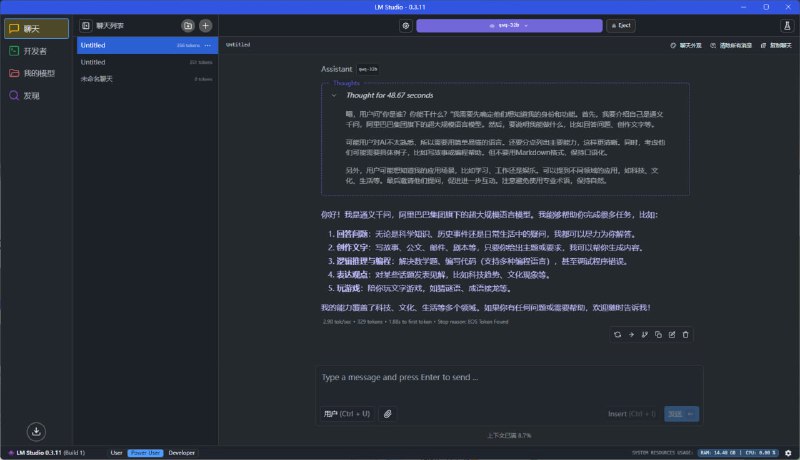The width and height of the screenshot is (800, 460).
Task: Select the highlighted Untitled chat
Action: (147, 45)
